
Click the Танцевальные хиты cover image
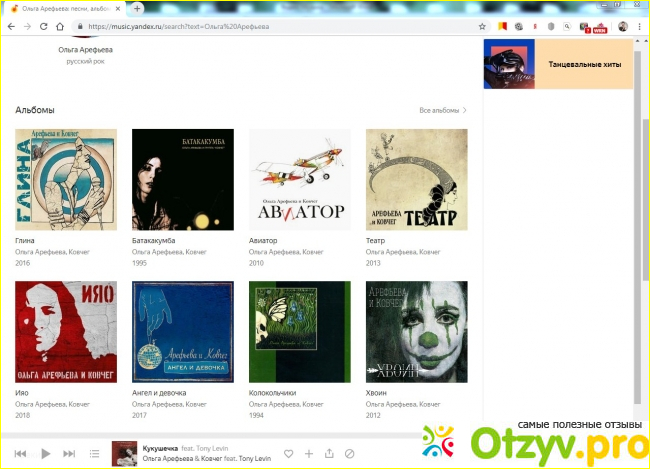tap(509, 64)
